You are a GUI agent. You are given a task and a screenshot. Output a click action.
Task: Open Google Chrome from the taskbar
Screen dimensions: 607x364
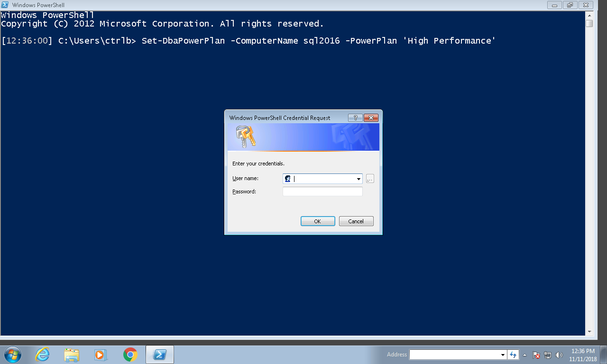[x=129, y=354]
